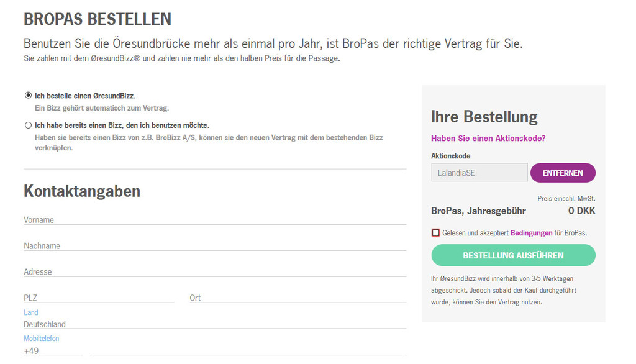636x364 pixels.
Task: Click the blue 'Mobiltelefon' field label
Action: 42,339
